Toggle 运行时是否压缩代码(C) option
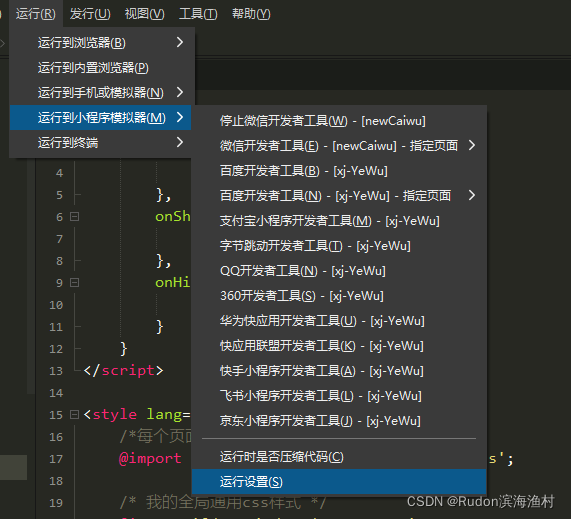571x519 pixels. point(339,457)
